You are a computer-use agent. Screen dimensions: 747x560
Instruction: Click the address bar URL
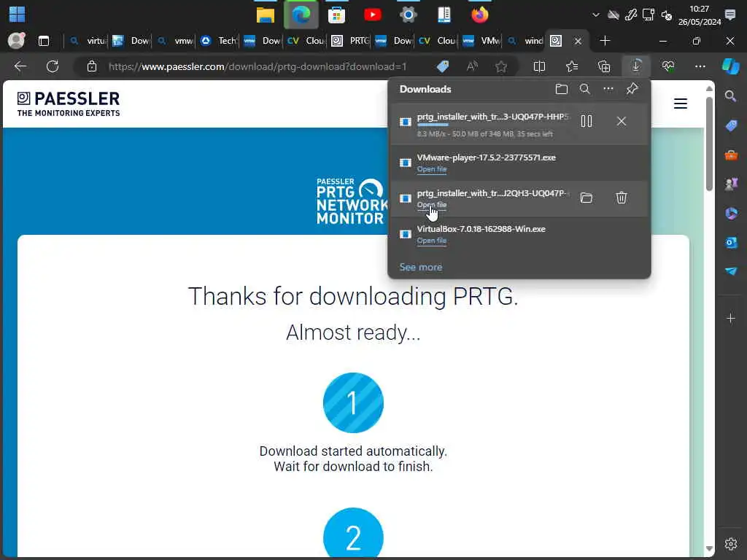pos(258,66)
